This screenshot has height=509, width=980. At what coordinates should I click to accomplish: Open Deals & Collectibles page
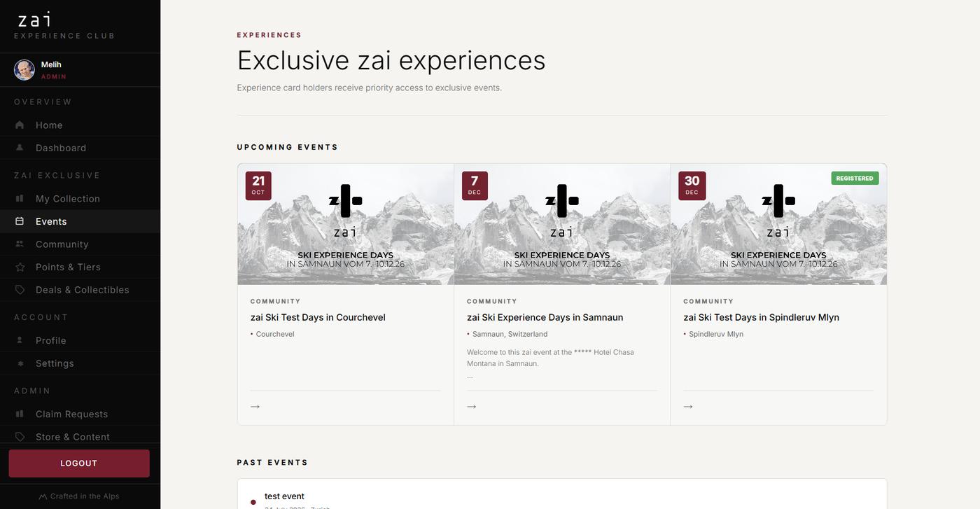80,289
